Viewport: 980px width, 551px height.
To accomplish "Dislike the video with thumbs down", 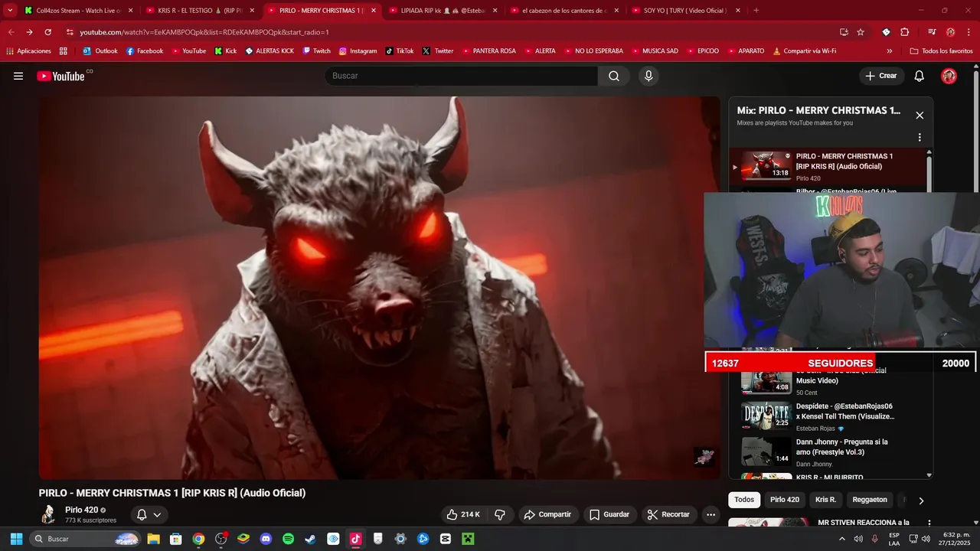I will [500, 514].
